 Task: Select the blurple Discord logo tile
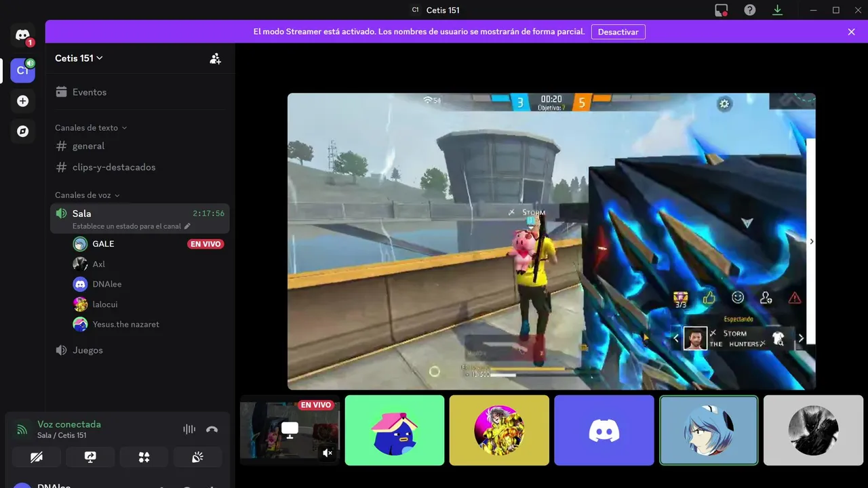pyautogui.click(x=604, y=430)
